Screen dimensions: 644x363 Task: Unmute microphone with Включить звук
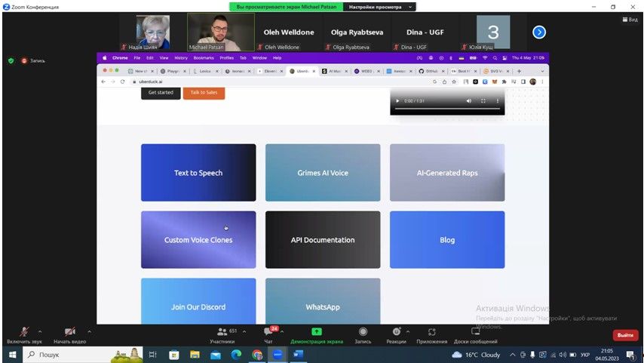[24, 332]
